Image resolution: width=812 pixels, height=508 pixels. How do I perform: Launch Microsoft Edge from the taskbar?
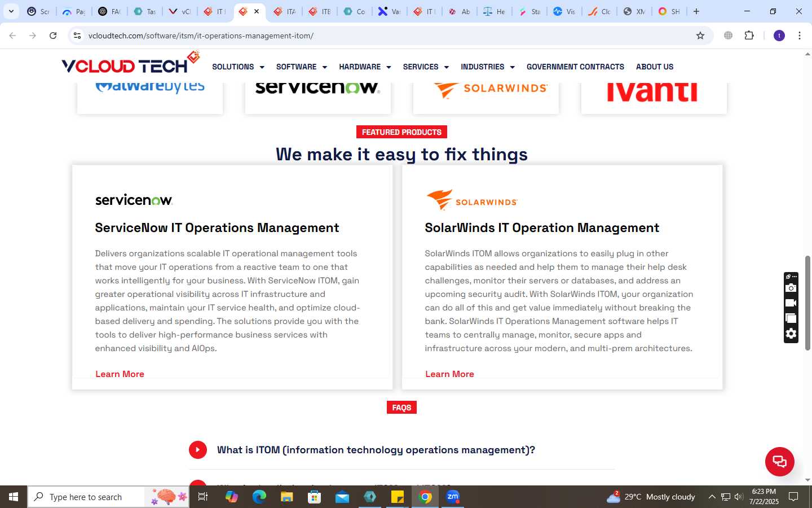coord(259,497)
